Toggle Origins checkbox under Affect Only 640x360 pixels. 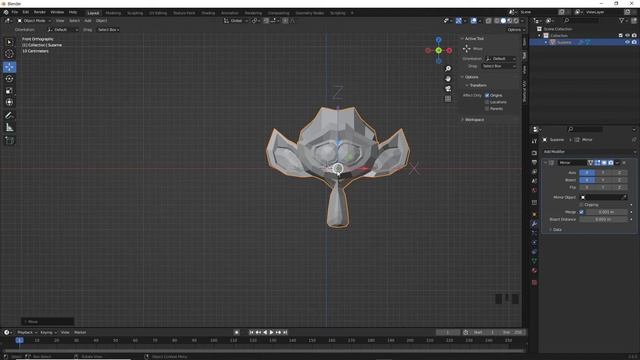(487, 95)
